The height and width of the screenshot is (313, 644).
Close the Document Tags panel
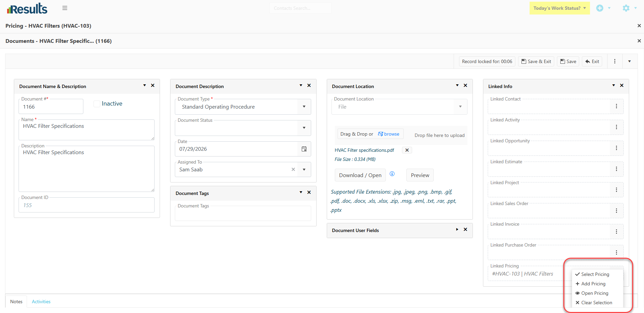coord(309,193)
